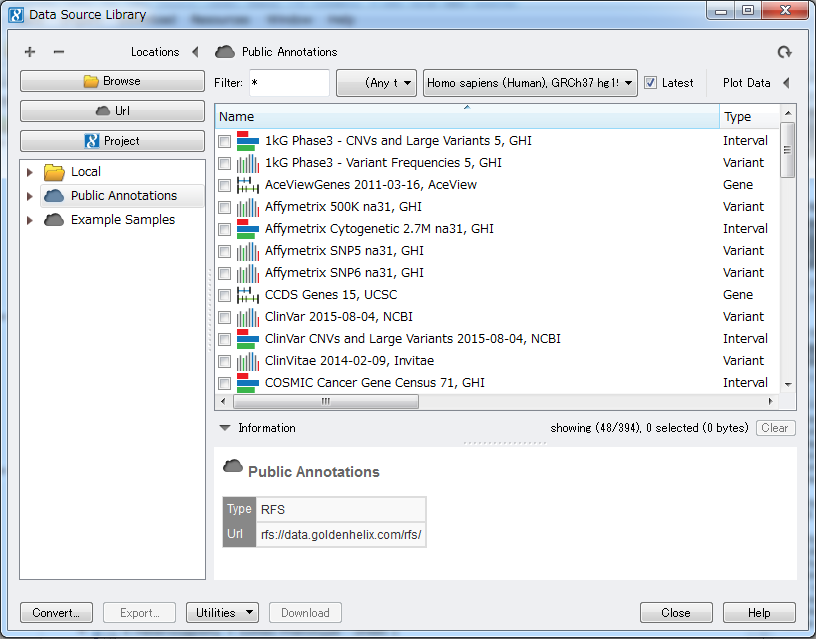Click the RFS type value cell
Screen dimensions: 816x639
[x=341, y=509]
